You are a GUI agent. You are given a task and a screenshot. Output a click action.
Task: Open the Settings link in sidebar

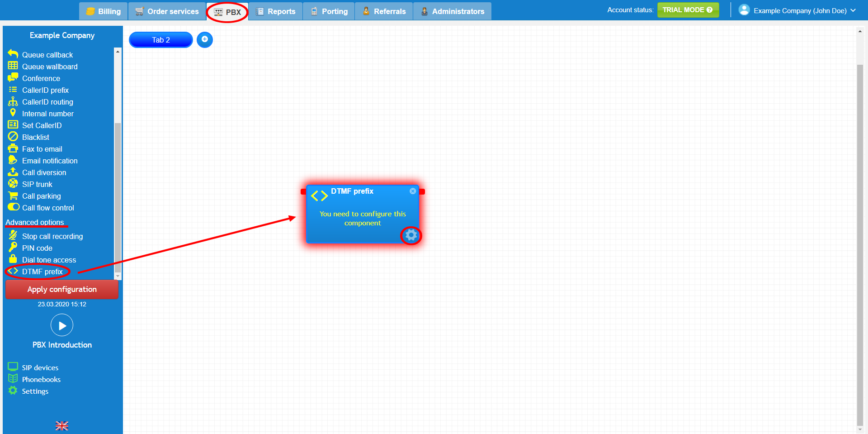click(35, 391)
